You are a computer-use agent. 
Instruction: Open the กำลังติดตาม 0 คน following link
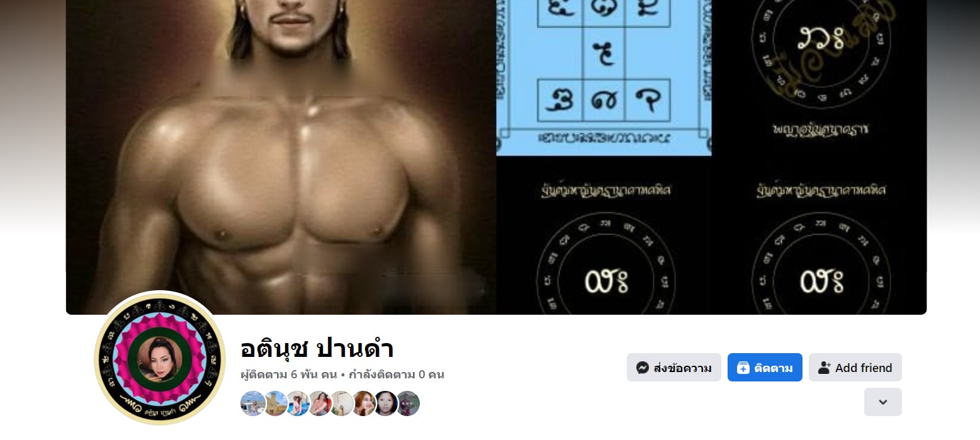click(x=397, y=375)
